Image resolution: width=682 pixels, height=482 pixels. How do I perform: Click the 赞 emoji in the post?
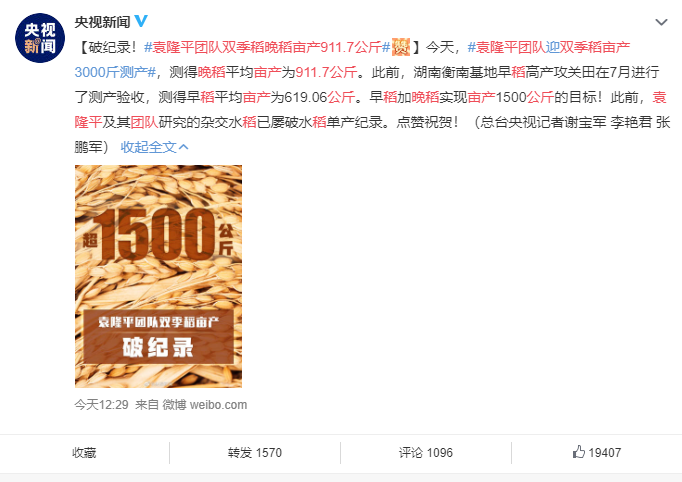(401, 47)
